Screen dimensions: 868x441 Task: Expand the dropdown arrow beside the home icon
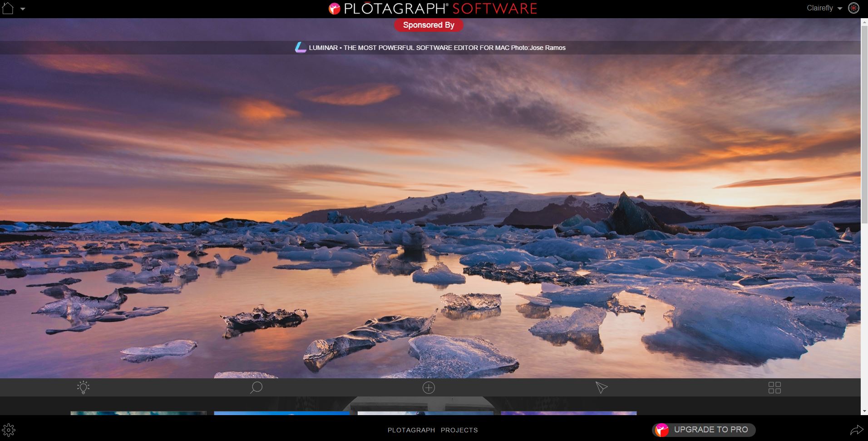[x=23, y=9]
